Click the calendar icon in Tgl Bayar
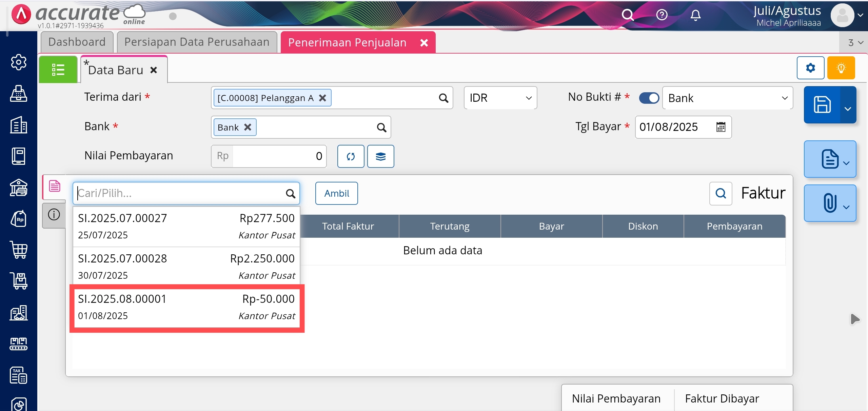 point(721,127)
